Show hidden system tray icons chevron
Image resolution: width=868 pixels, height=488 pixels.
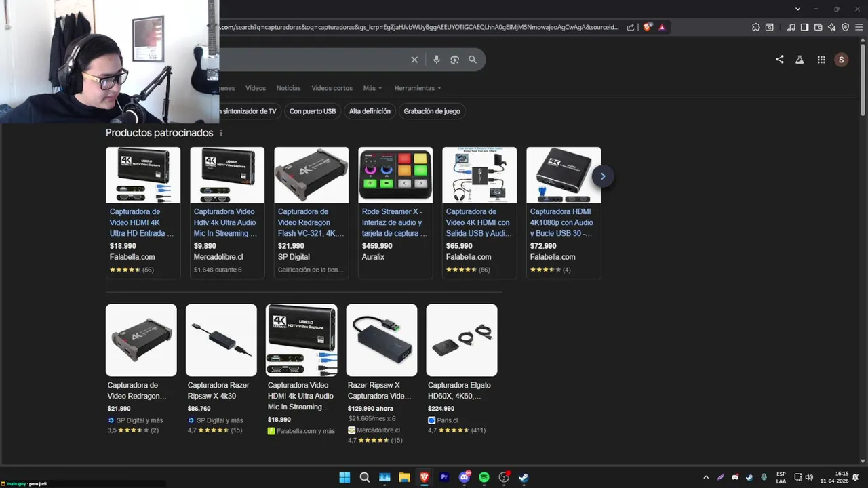706,477
